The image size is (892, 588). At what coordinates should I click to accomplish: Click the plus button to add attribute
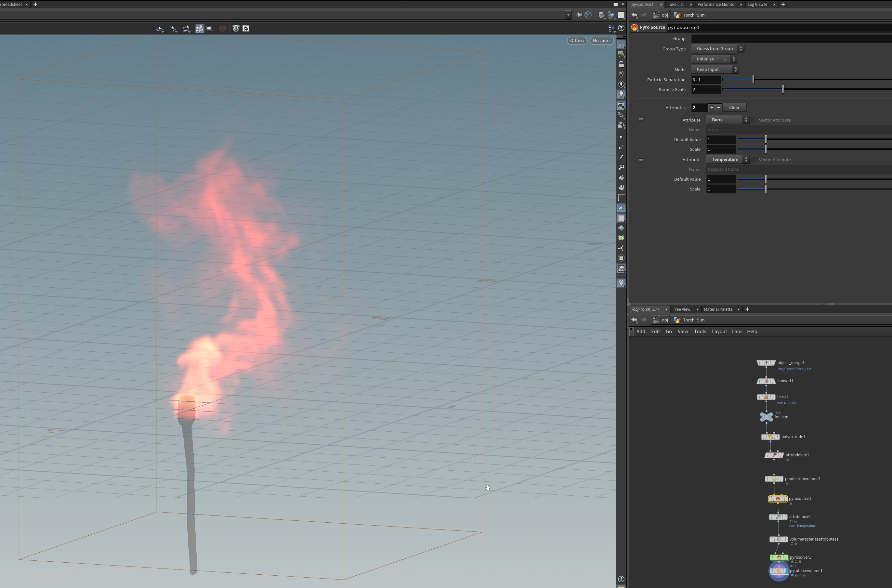click(x=711, y=108)
